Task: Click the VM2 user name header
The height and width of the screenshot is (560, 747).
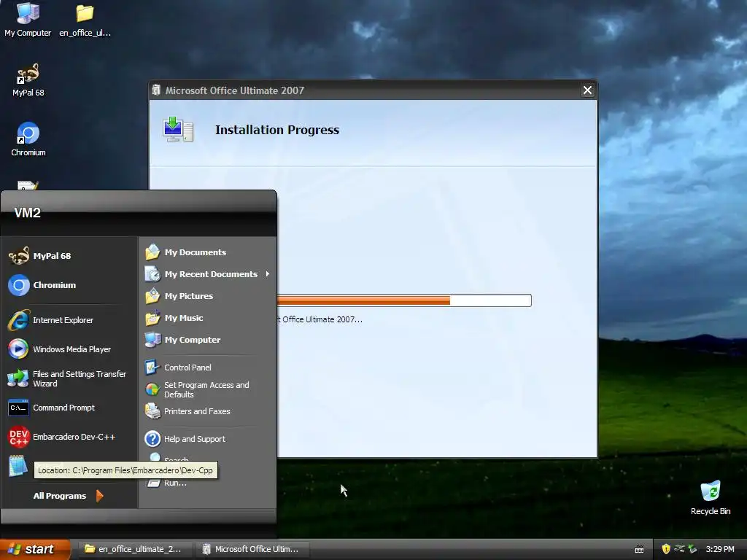Action: coord(28,213)
